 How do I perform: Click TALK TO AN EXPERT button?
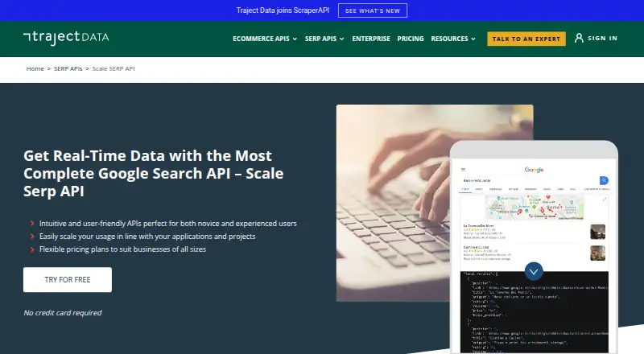[x=526, y=39]
